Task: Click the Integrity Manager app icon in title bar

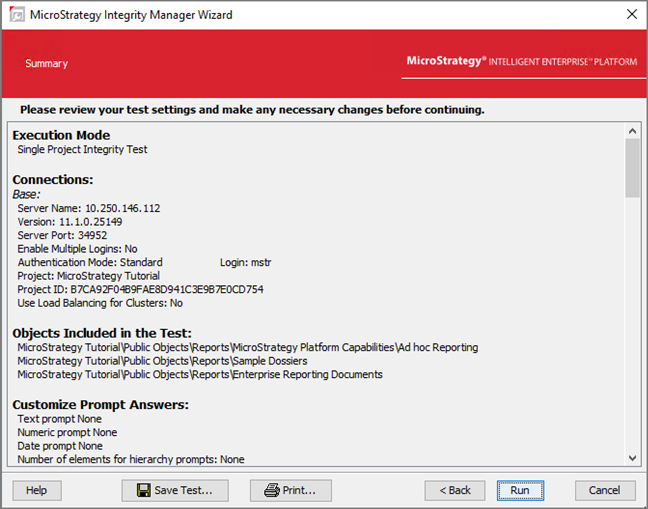Action: [17, 14]
